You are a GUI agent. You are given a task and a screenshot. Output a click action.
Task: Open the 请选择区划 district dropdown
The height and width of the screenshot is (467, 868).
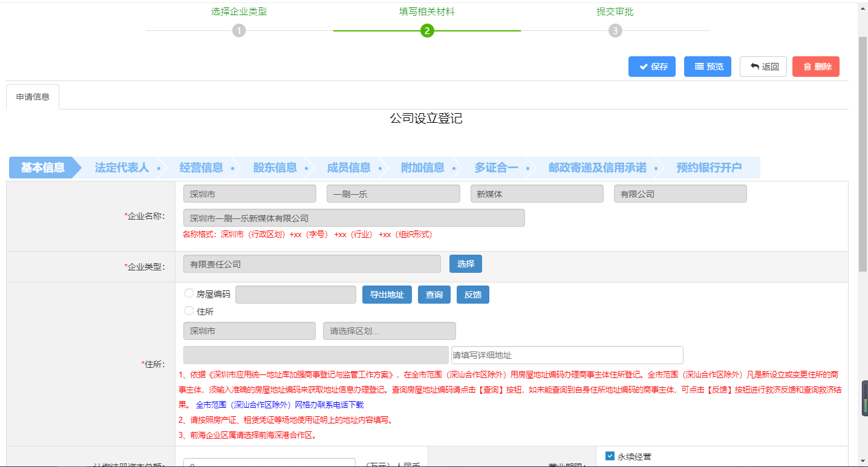[389, 331]
